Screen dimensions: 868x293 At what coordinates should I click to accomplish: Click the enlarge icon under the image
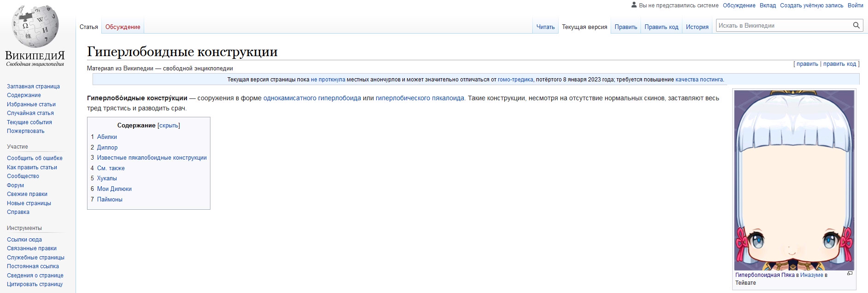(850, 274)
